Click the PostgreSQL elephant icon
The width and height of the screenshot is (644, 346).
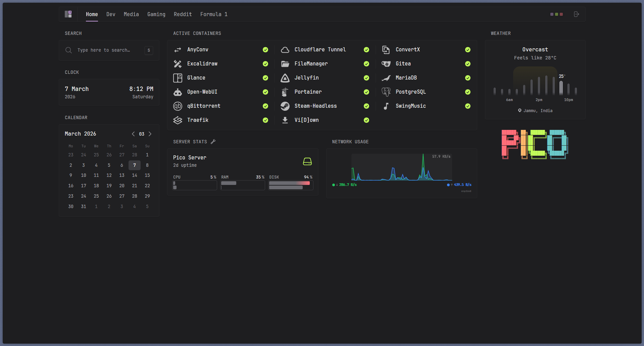386,92
